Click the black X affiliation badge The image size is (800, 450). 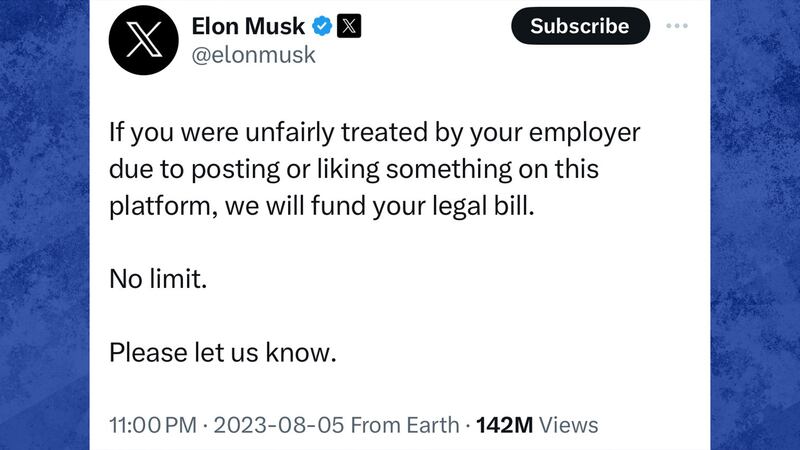click(349, 25)
